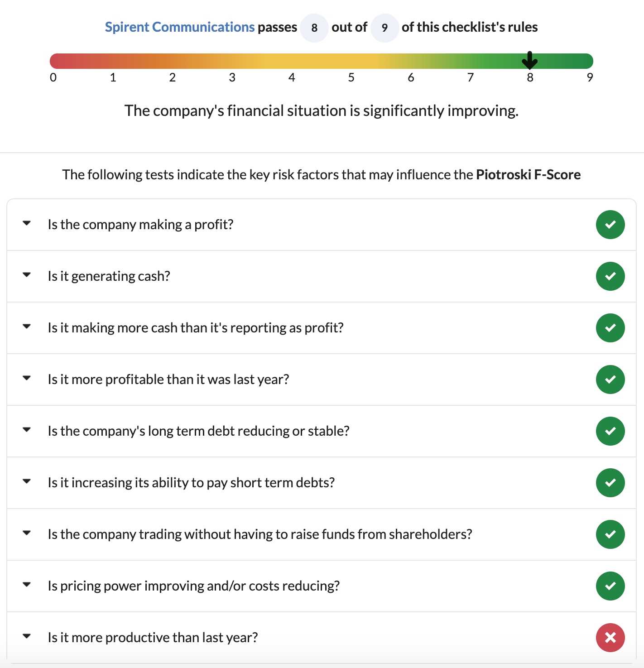Click the green check icon for profit test
This screenshot has width=644, height=668.
tap(610, 225)
